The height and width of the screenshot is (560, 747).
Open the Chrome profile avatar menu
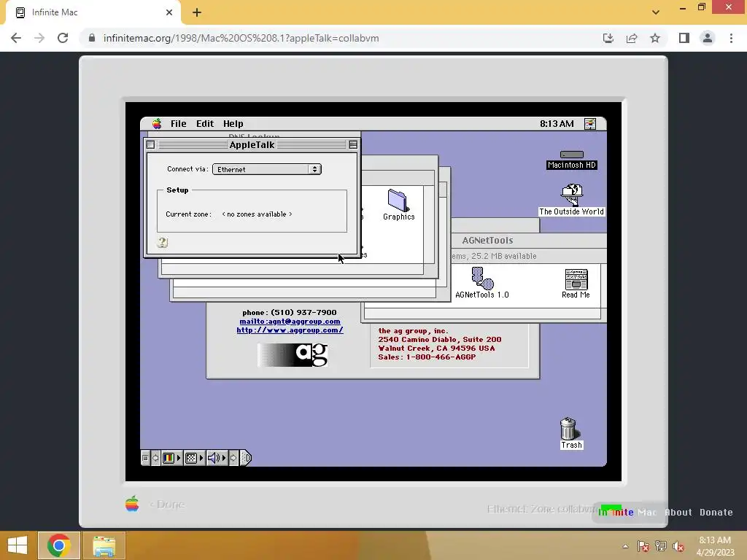[x=708, y=38]
